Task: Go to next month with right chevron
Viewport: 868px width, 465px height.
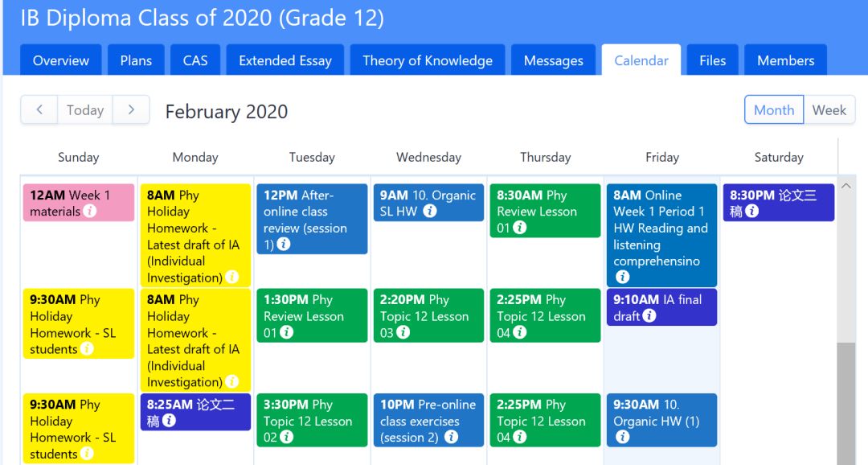Action: coord(132,110)
